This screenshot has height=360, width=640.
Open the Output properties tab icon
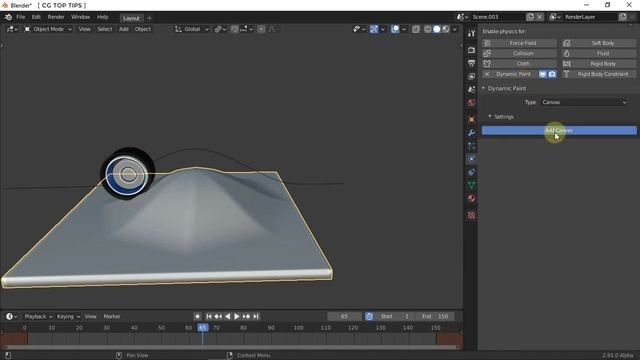471,63
